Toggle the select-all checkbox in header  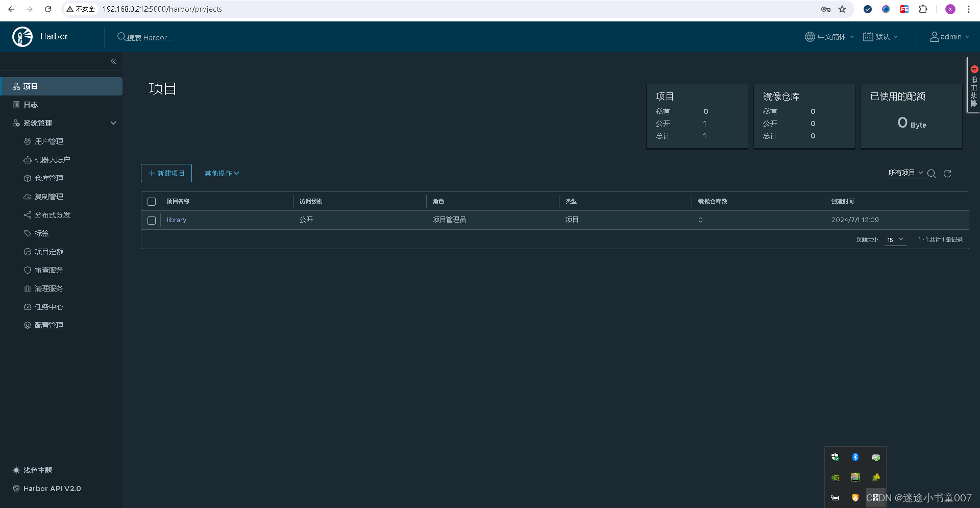(152, 202)
